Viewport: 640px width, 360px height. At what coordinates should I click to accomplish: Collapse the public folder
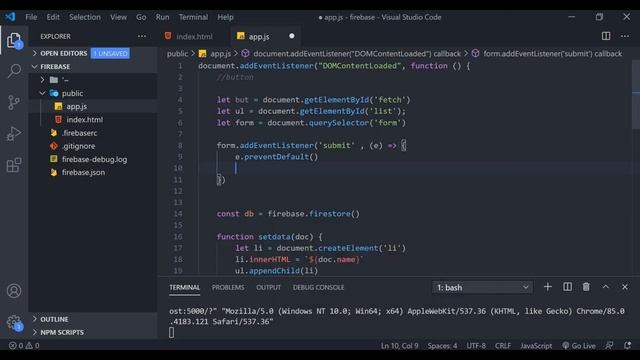93,93
